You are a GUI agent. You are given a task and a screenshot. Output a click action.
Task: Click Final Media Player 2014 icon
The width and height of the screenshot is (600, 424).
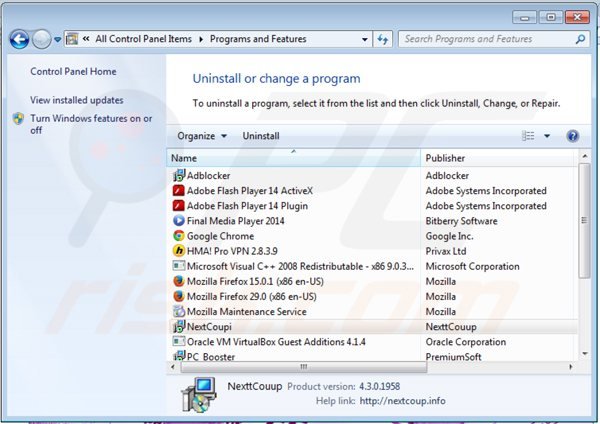(x=179, y=221)
